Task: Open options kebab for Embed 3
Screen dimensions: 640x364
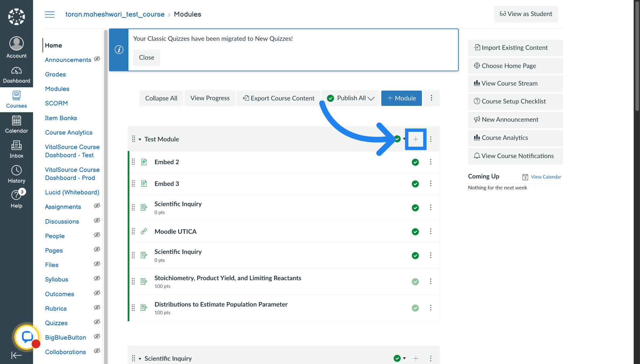Action: [431, 184]
